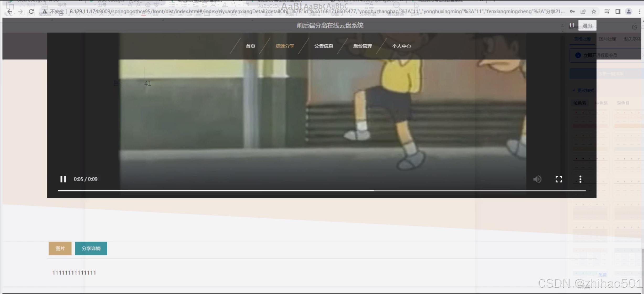Open Chrome three-dot menu
The image size is (644, 294).
[x=640, y=12]
